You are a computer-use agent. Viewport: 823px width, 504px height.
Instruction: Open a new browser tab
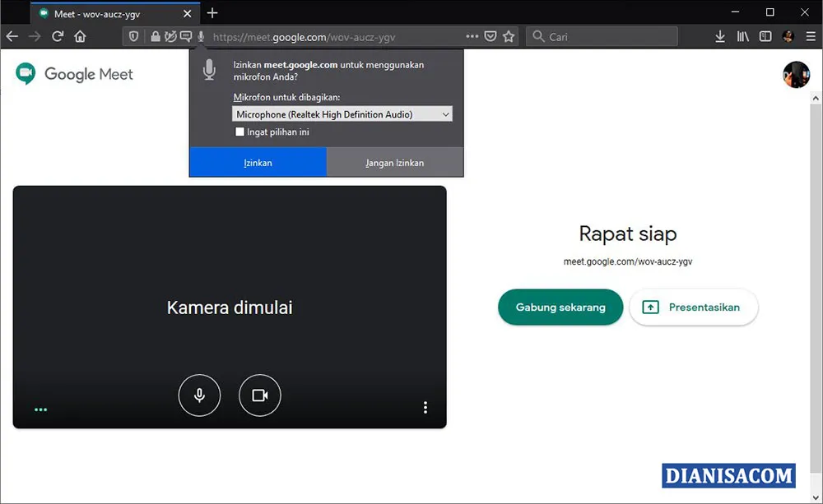click(212, 13)
